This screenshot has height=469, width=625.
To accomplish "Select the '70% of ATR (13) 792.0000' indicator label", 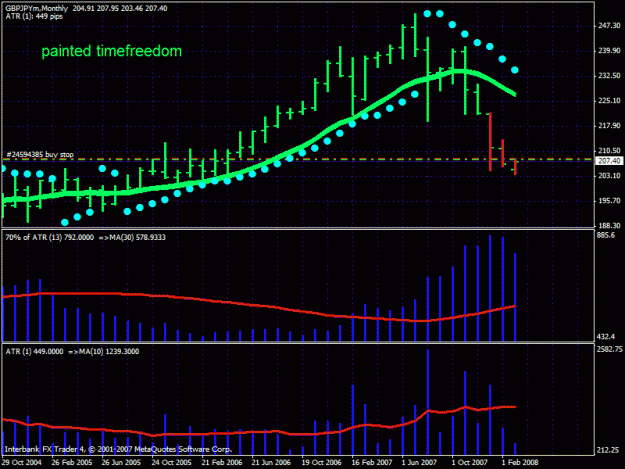I will [50, 237].
